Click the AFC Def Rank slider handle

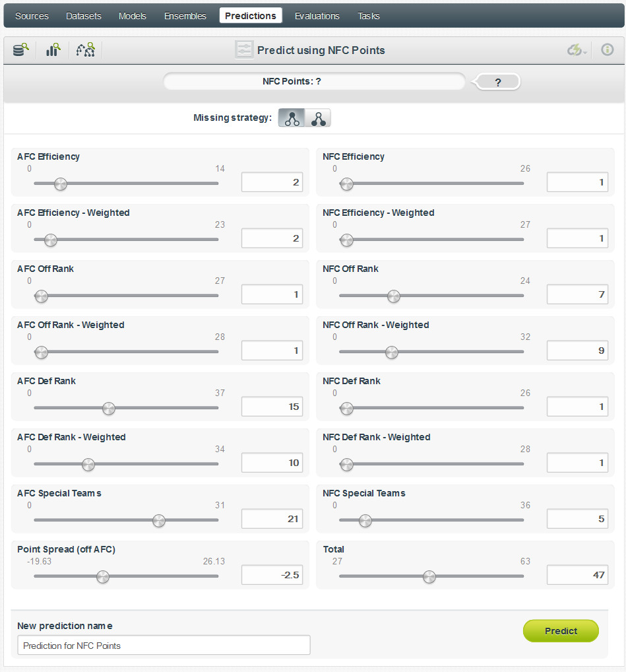(x=109, y=409)
